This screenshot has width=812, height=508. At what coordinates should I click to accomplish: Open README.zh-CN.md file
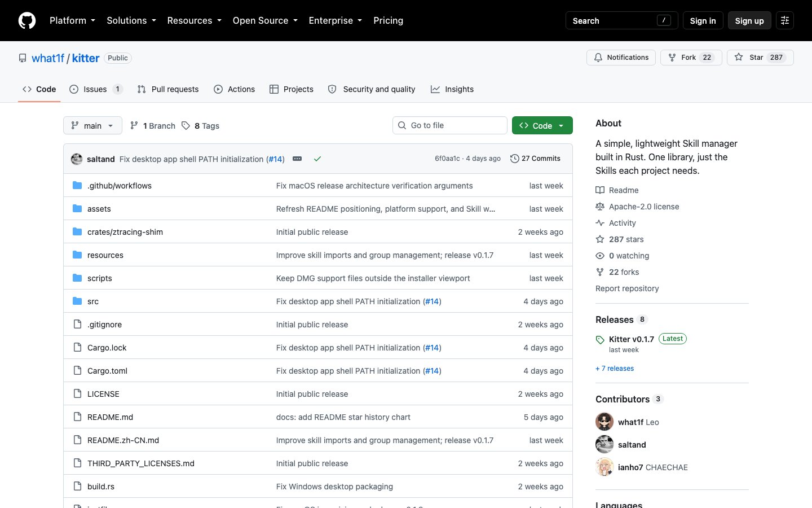tap(123, 440)
